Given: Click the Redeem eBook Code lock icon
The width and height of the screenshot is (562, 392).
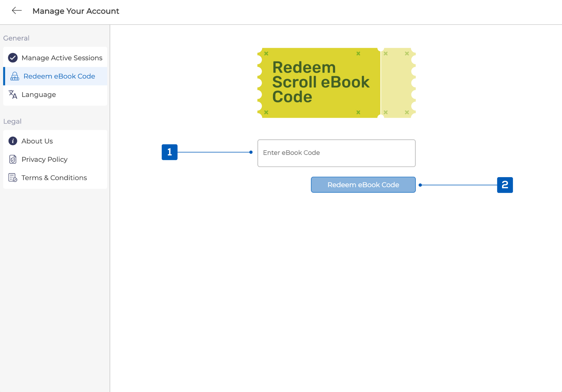Looking at the screenshot, I should pos(15,76).
